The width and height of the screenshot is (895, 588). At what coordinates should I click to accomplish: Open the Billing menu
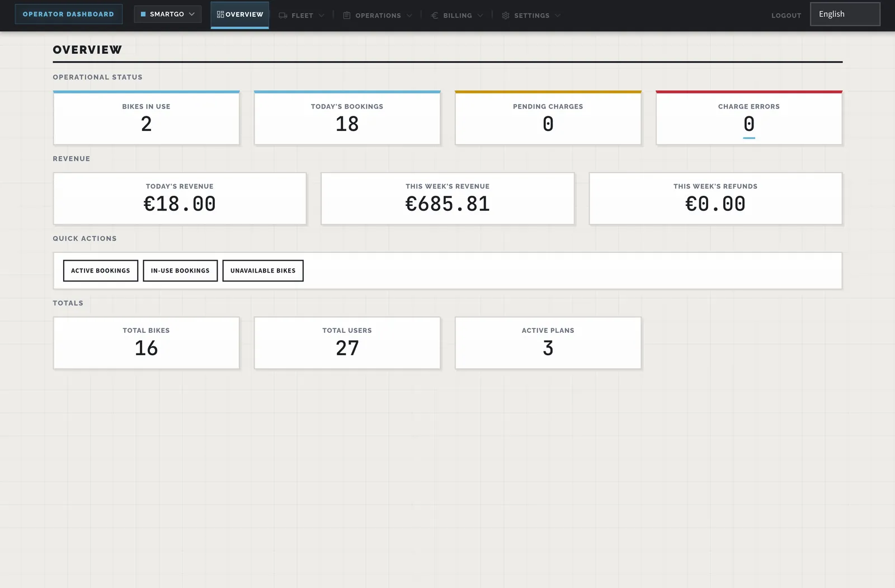[x=458, y=16]
